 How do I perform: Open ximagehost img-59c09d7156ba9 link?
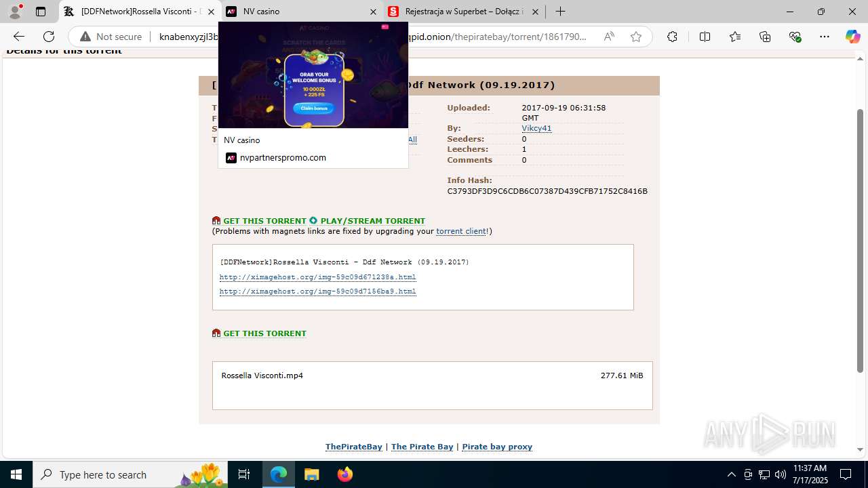317,291
